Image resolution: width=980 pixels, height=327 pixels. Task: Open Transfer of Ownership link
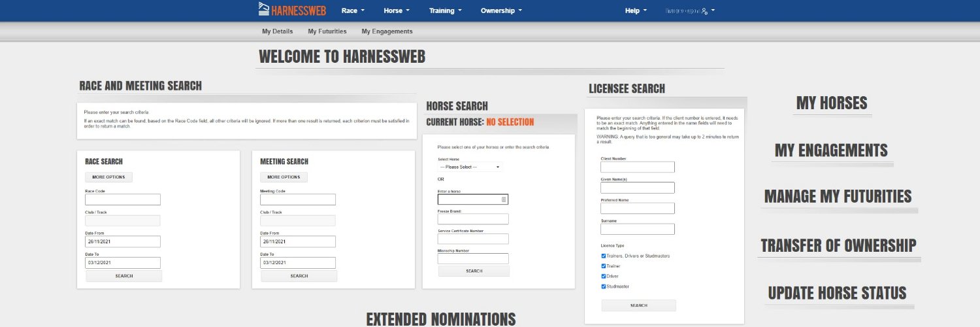[x=838, y=245]
